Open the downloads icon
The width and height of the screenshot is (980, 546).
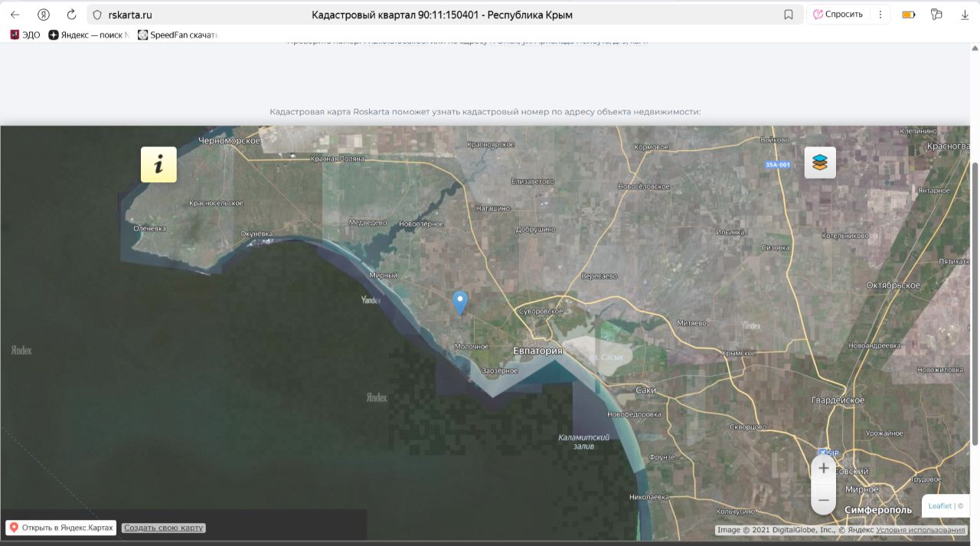[x=965, y=15]
